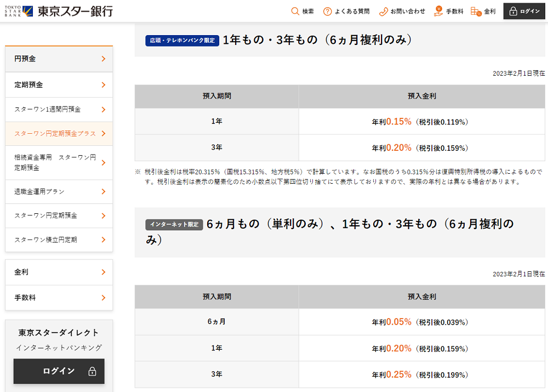548x392 pixels.
Task: Click the chevron next to 円預金
Action: [104, 59]
